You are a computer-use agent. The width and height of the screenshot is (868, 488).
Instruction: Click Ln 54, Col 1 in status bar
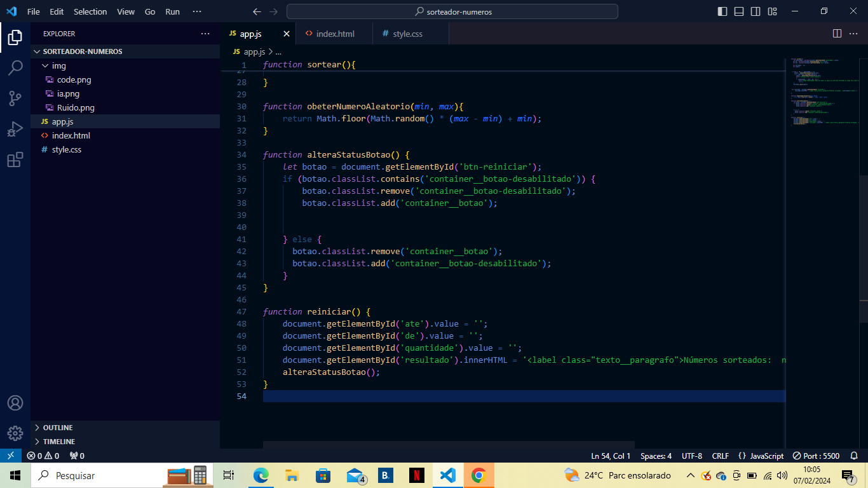(x=611, y=456)
